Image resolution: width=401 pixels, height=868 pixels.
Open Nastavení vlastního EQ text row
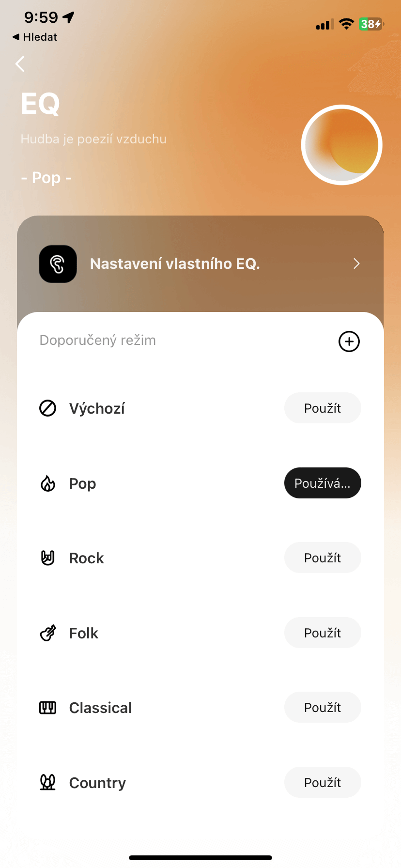(x=175, y=264)
